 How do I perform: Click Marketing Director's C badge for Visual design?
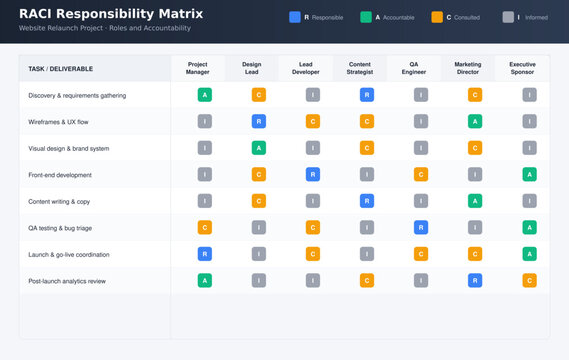(x=475, y=148)
